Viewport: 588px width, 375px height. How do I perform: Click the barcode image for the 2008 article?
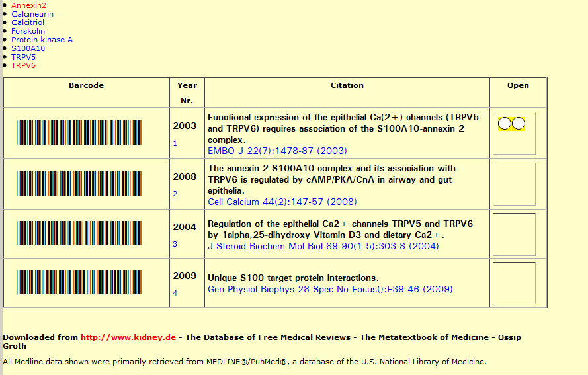click(x=79, y=184)
